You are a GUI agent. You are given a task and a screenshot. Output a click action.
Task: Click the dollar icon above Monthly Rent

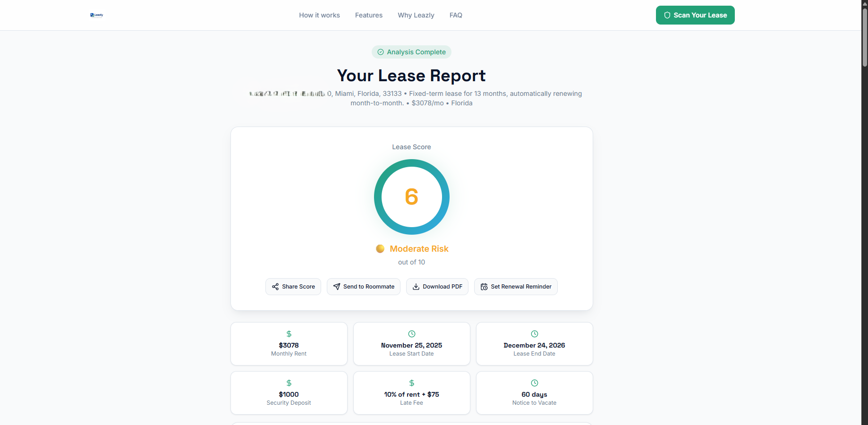[289, 334]
